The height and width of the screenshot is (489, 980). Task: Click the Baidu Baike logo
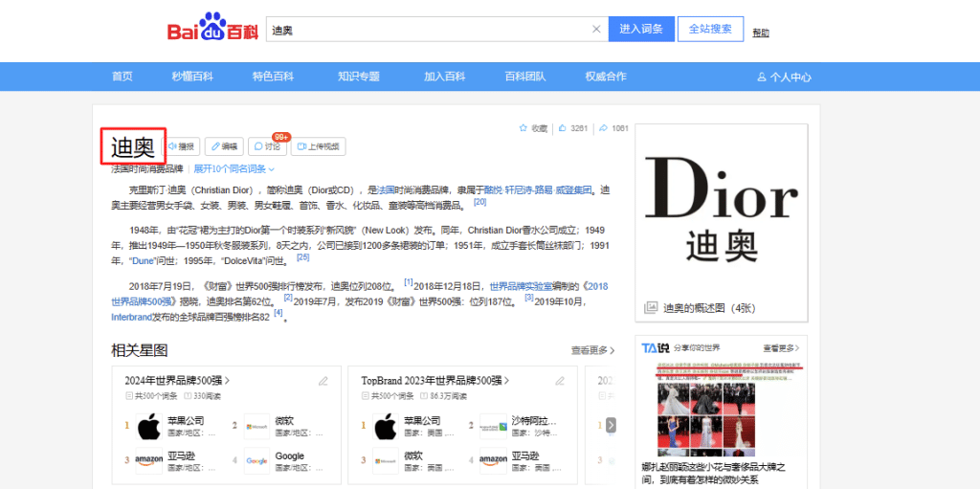(x=212, y=30)
